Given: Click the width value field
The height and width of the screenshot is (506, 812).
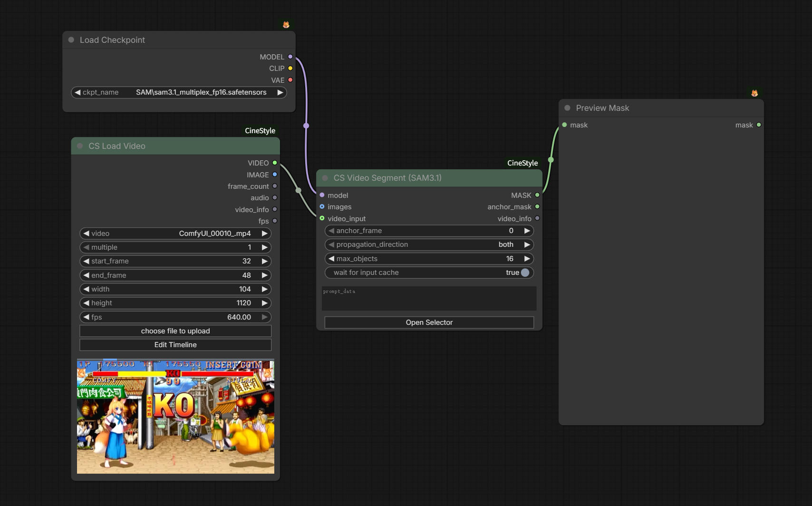Looking at the screenshot, I should click(x=175, y=289).
